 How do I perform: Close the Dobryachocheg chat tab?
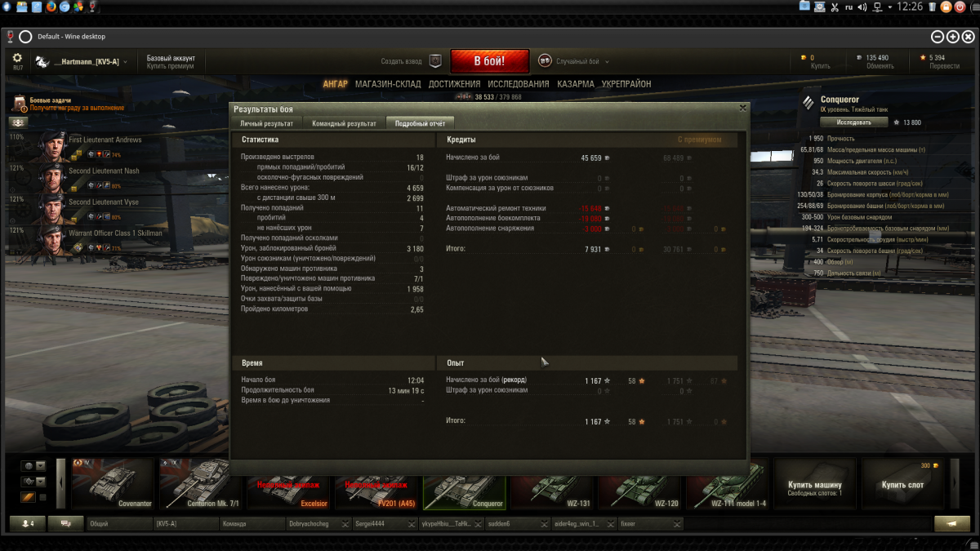345,524
